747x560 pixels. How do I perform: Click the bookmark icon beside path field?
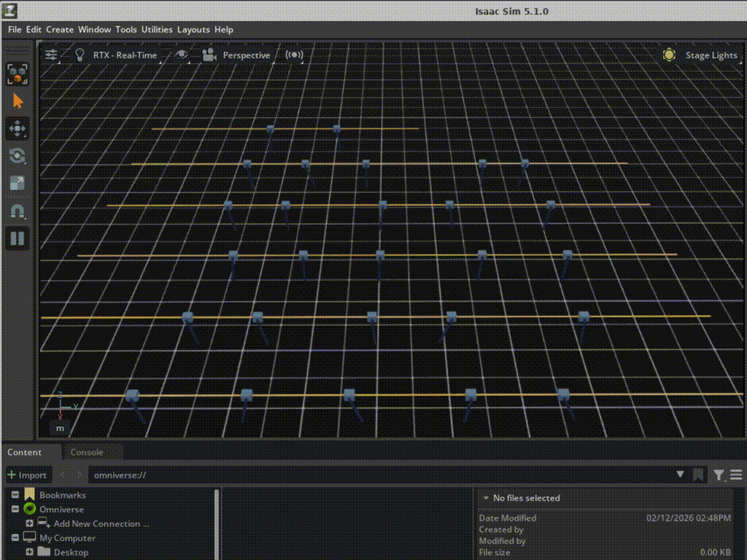698,475
